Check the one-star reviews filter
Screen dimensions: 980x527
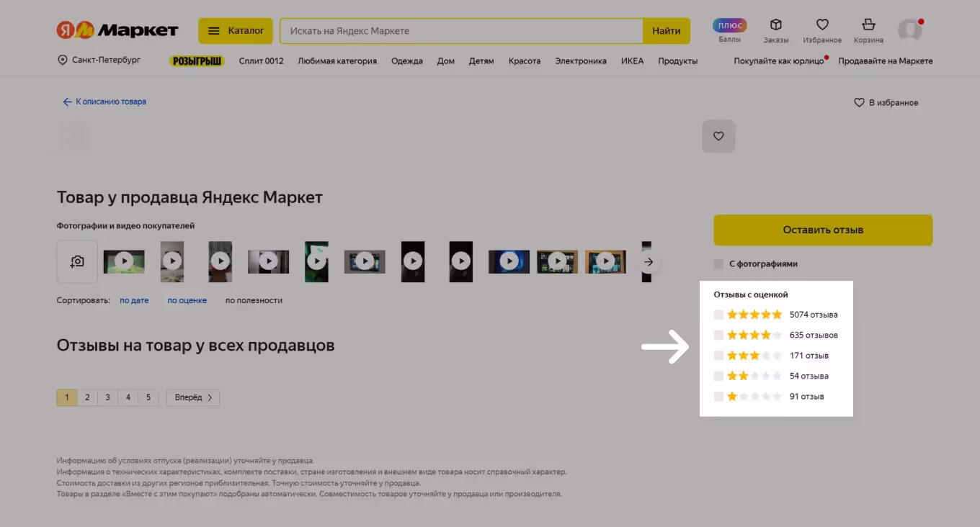coord(718,397)
